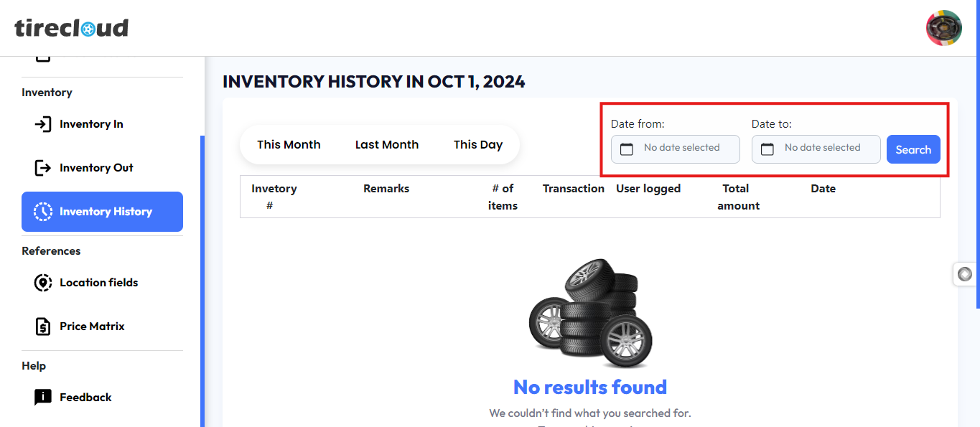Open the Inventory Out menu item

pyautogui.click(x=96, y=168)
